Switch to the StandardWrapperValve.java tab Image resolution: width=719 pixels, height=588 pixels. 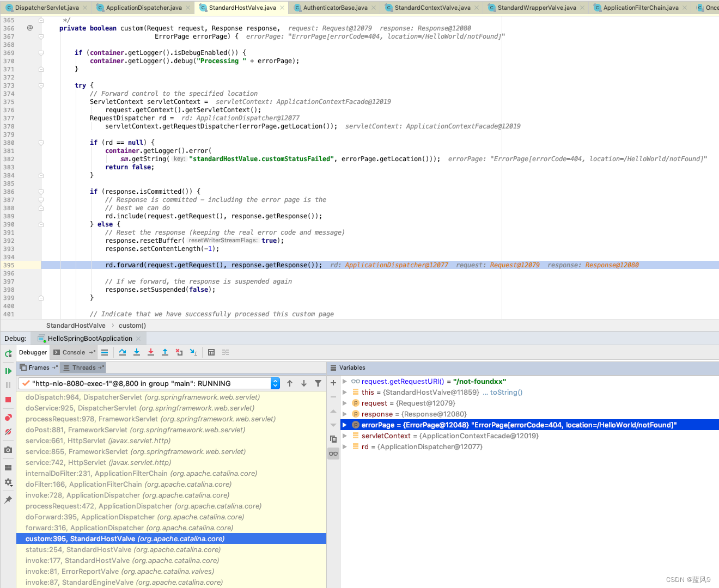click(537, 8)
